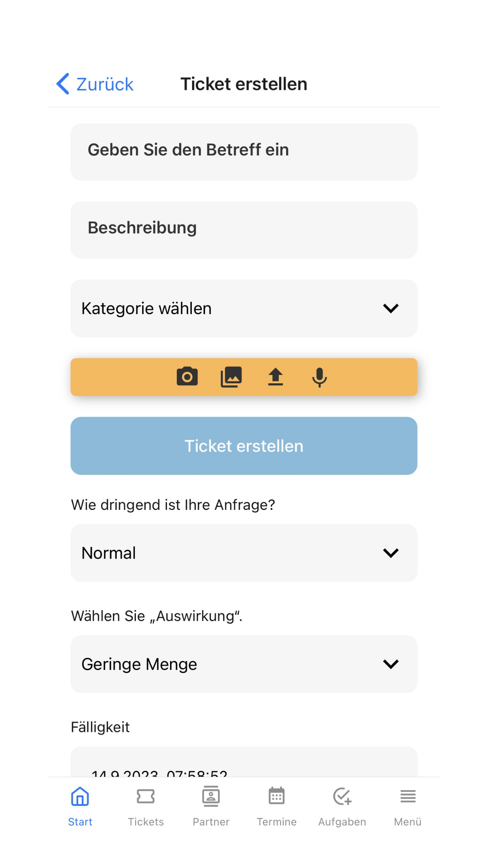Focus the Beschreibung description field
This screenshot has height=868, width=488.
tap(244, 230)
